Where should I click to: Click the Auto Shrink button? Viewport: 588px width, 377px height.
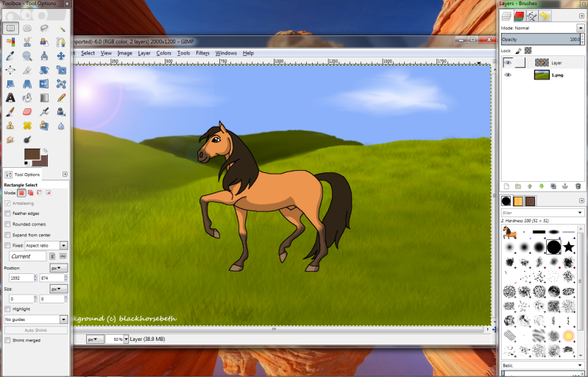point(36,330)
